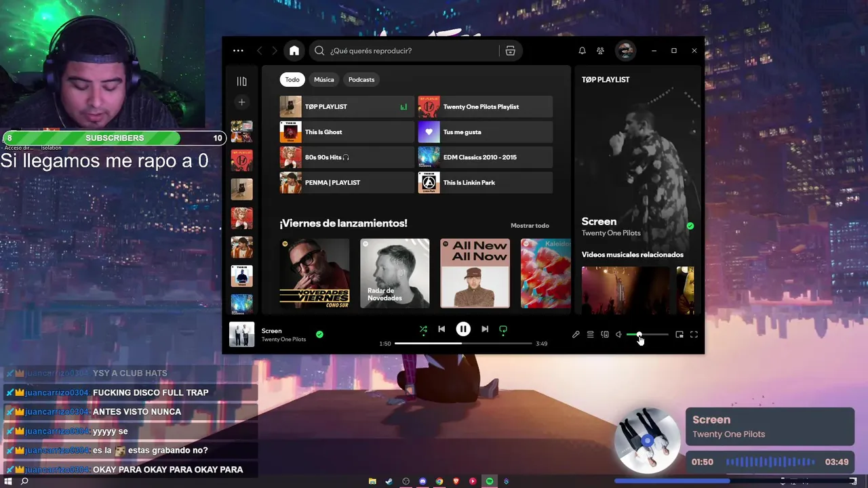The height and width of the screenshot is (488, 868).
Task: Expand Your Library sidebar
Action: coord(241,81)
